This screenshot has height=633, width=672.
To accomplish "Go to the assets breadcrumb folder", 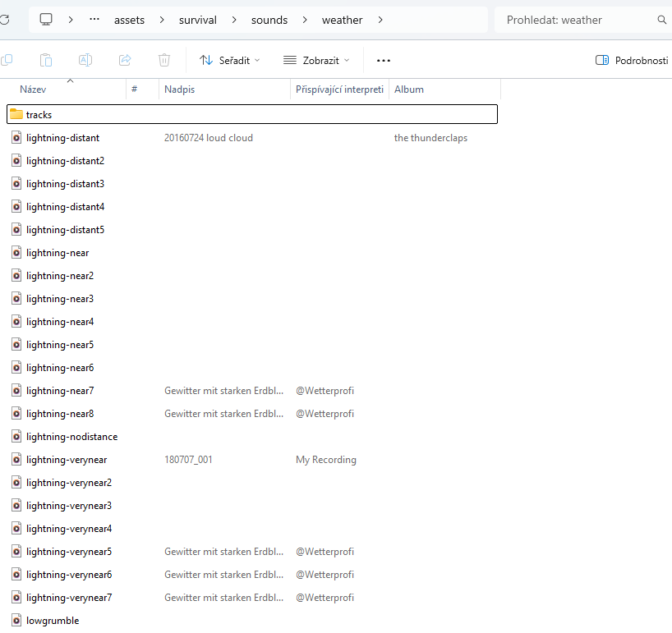I will coord(129,20).
